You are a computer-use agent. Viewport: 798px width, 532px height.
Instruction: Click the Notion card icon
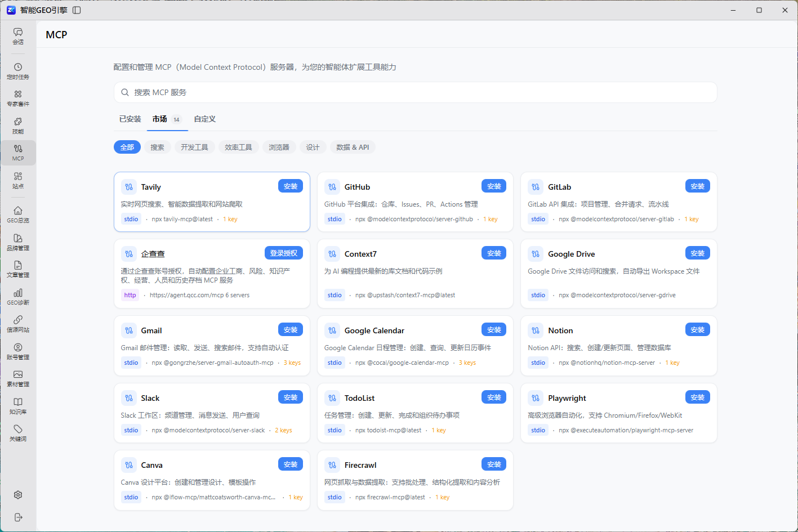click(x=536, y=330)
